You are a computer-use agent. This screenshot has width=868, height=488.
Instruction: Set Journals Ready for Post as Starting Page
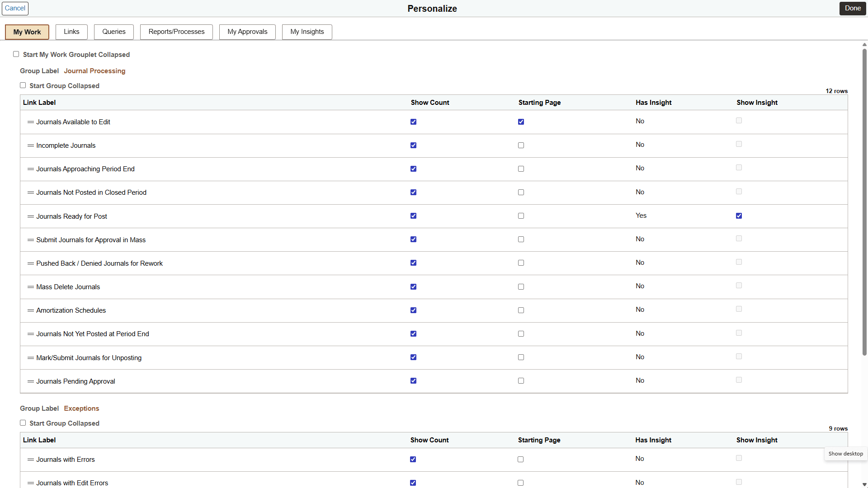(521, 216)
